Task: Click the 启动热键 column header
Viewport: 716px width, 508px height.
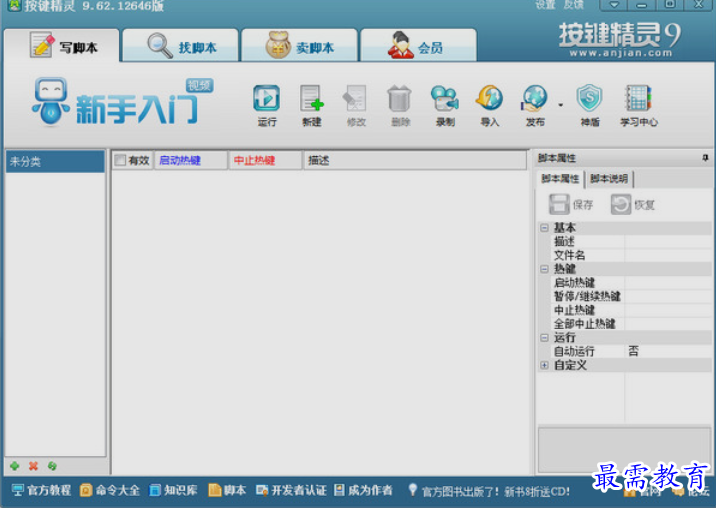Action: click(x=191, y=160)
